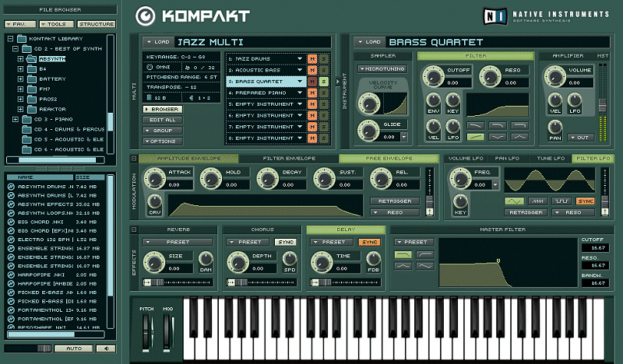The width and height of the screenshot is (623, 364).
Task: Open the Brass Quartet Load dropdown
Action: tap(369, 42)
